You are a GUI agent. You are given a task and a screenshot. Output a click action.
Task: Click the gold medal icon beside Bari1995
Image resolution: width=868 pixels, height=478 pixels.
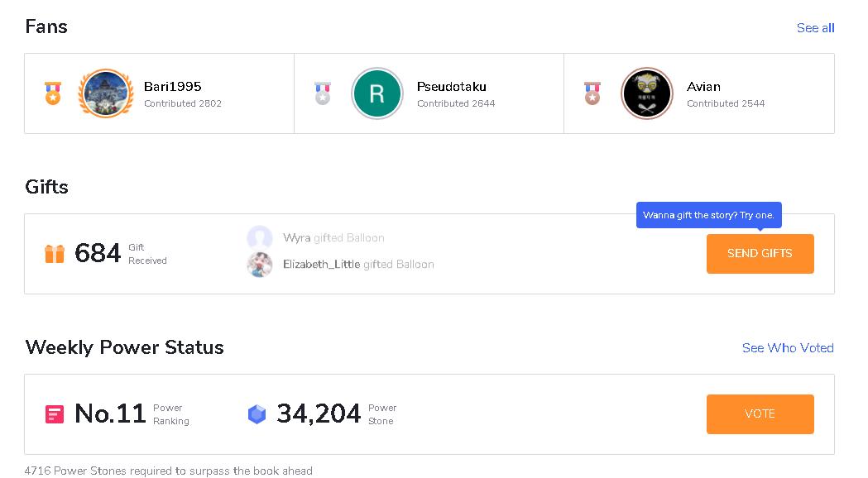click(53, 93)
